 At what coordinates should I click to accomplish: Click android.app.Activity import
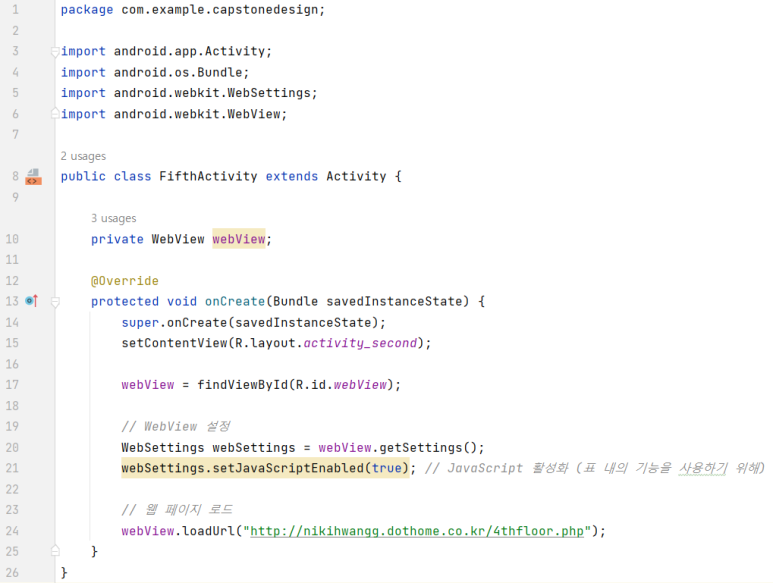click(189, 51)
